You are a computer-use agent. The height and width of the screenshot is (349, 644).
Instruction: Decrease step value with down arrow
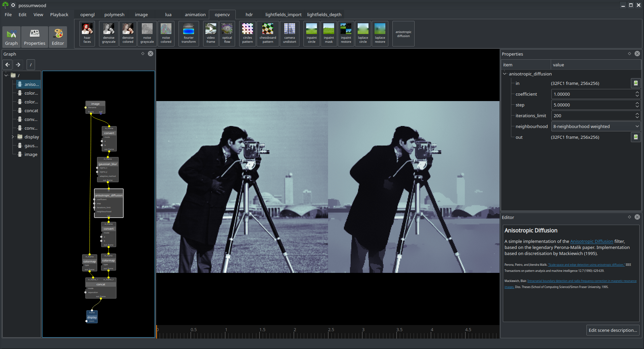click(637, 107)
